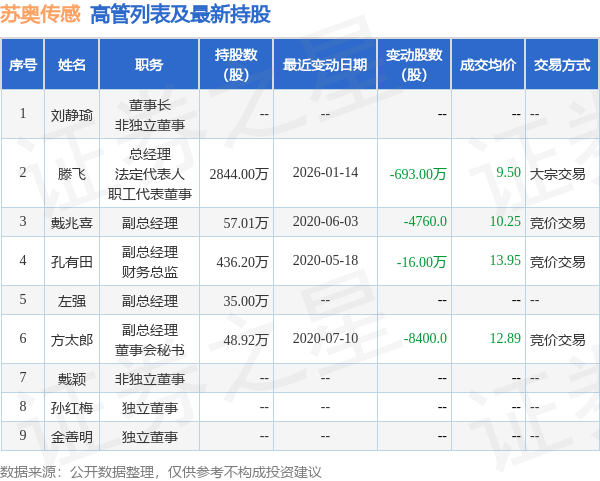Viewport: 600px width, 481px height.
Task: Select the name 左强
Action: coord(72,301)
